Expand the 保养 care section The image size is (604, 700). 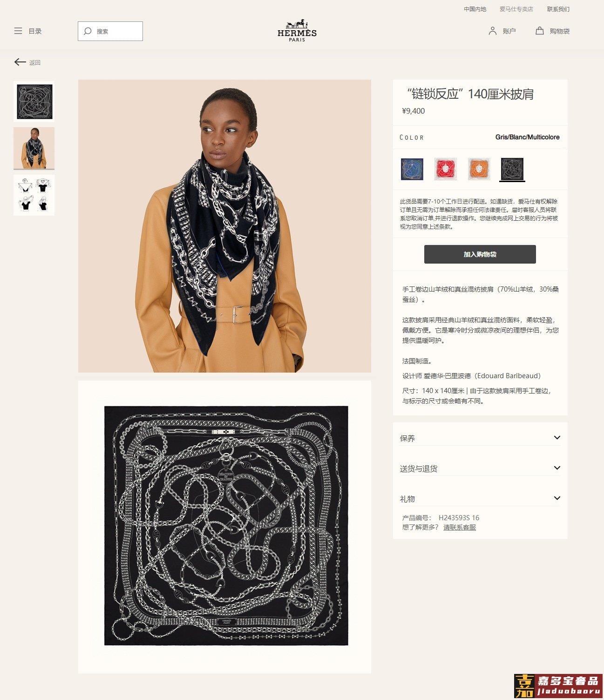click(x=480, y=438)
